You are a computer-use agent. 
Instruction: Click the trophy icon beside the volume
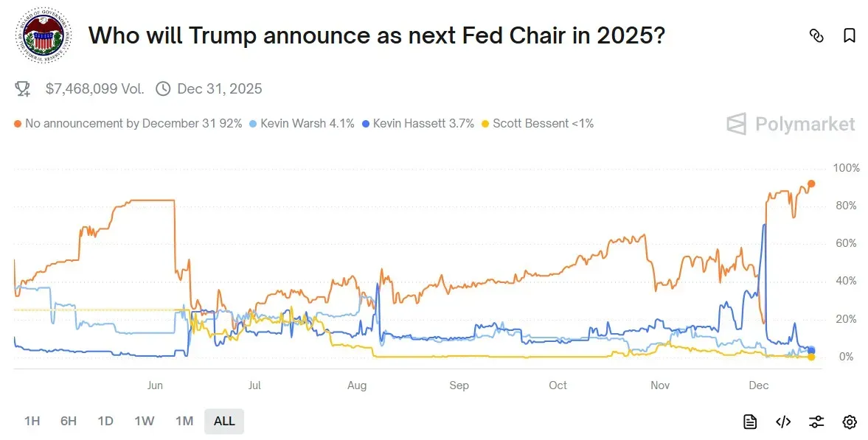22,88
